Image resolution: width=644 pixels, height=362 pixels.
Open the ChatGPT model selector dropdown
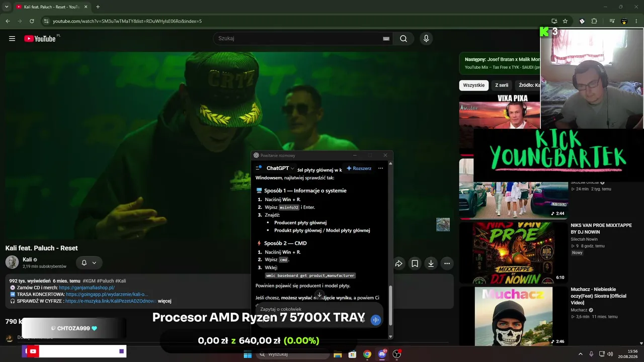[280, 168]
